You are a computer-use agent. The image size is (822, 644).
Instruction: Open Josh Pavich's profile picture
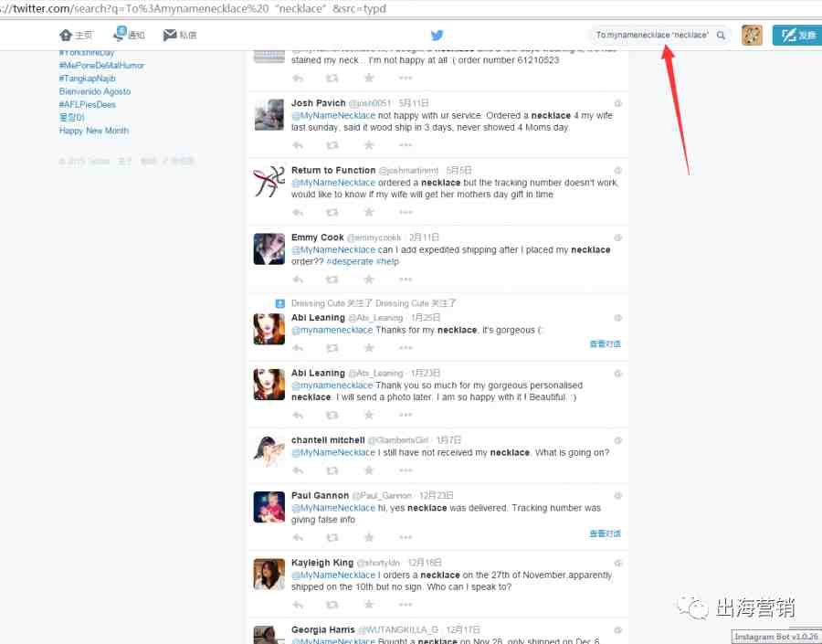[269, 114]
